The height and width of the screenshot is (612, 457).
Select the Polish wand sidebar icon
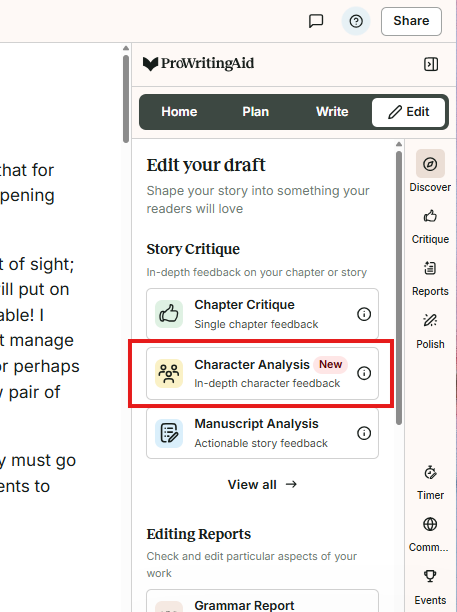(430, 320)
